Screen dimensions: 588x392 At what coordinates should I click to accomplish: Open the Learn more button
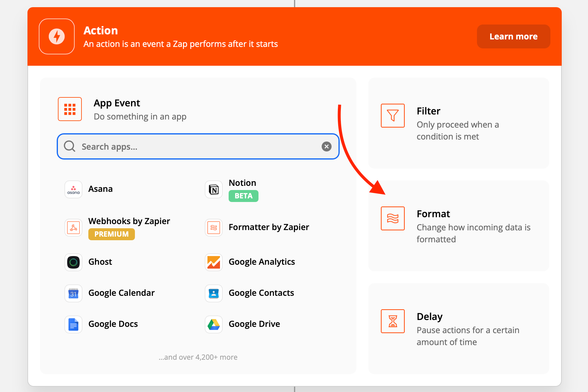coord(513,36)
